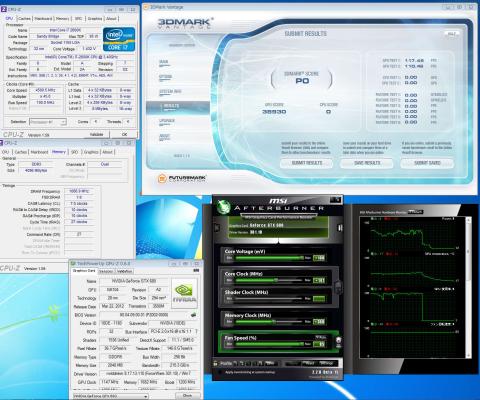Click the lower CPU-Z window title icon
The height and width of the screenshot is (400, 480).
click(x=2, y=143)
